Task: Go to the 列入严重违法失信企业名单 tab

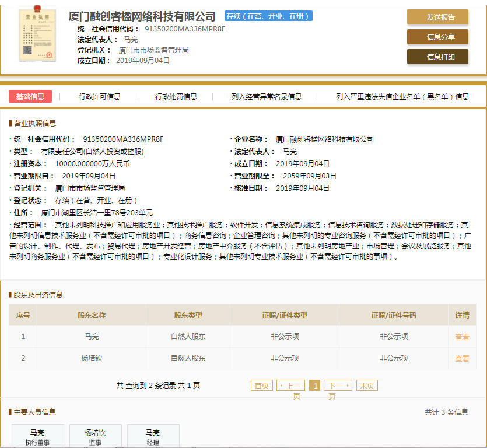Action: pos(402,97)
